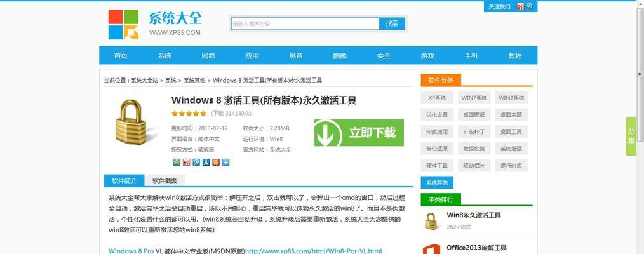This screenshot has width=644, height=254.
Task: Open the Win8永久激活工具 padlock thumbnail
Action: (x=431, y=221)
